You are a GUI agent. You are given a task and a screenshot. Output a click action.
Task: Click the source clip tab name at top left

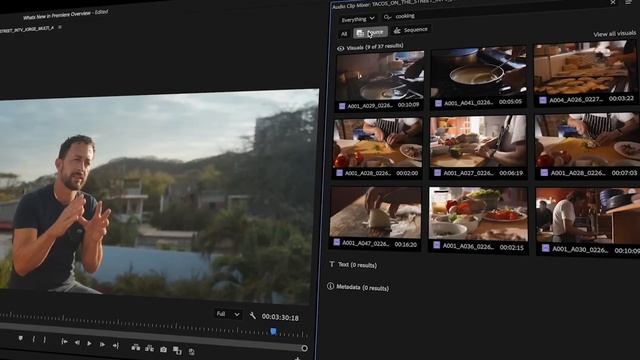[x=27, y=29]
